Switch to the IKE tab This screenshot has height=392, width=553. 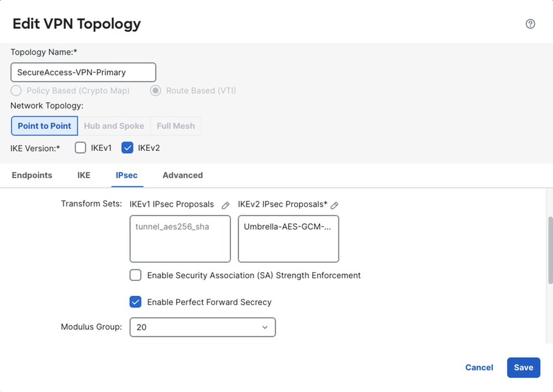point(84,175)
